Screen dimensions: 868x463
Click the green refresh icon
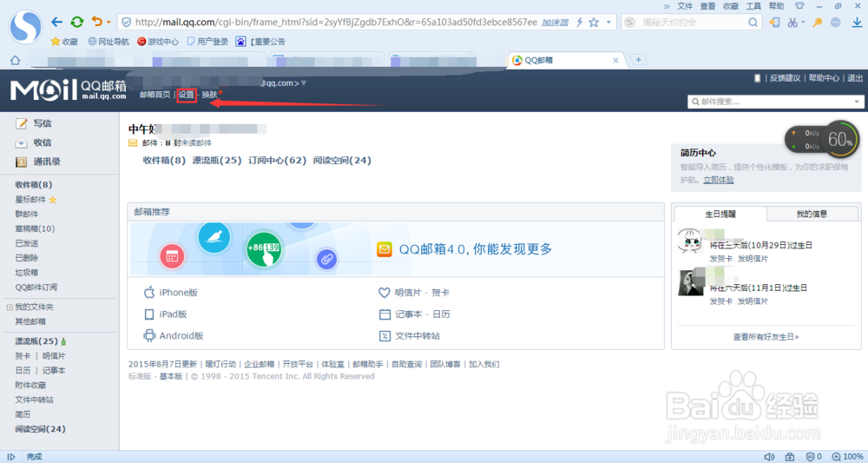[77, 23]
